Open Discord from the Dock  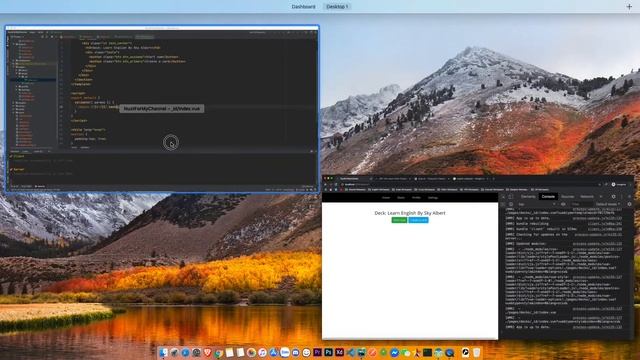coord(296,352)
